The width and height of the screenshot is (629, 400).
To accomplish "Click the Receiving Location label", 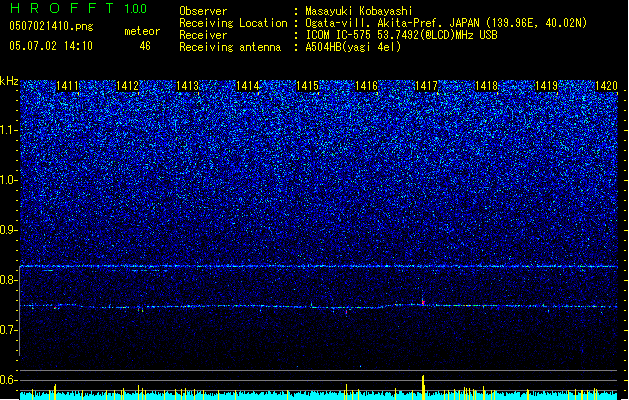I will click(x=233, y=23).
